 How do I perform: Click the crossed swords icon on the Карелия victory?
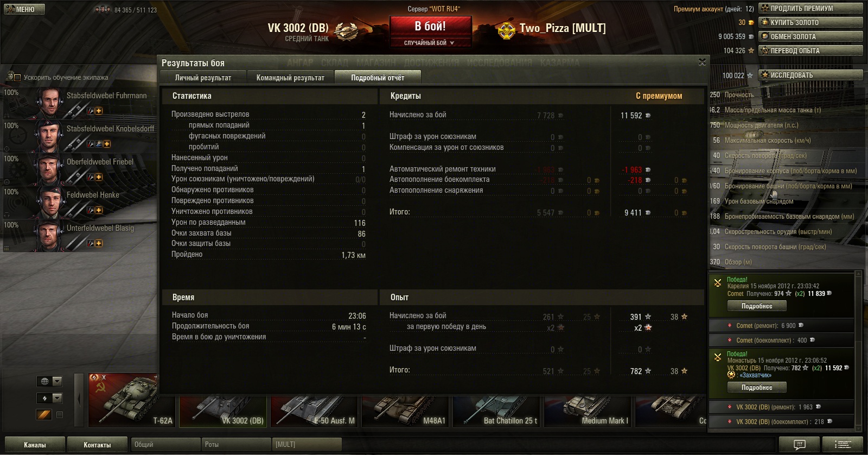718,282
